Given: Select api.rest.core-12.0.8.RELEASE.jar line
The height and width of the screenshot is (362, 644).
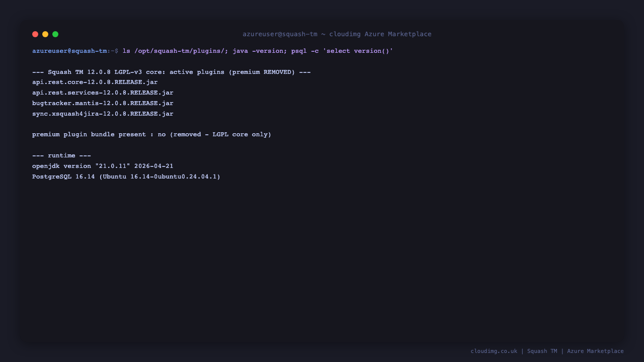Looking at the screenshot, I should (95, 82).
